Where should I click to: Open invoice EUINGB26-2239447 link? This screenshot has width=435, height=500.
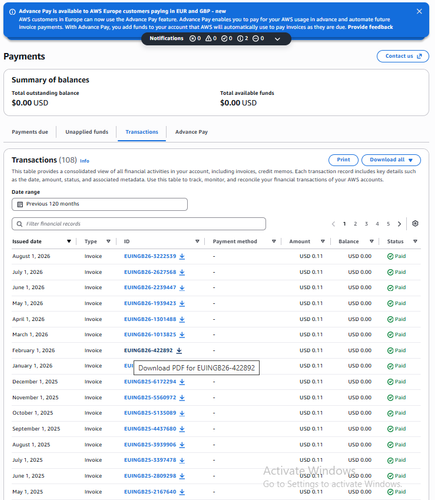click(x=150, y=288)
